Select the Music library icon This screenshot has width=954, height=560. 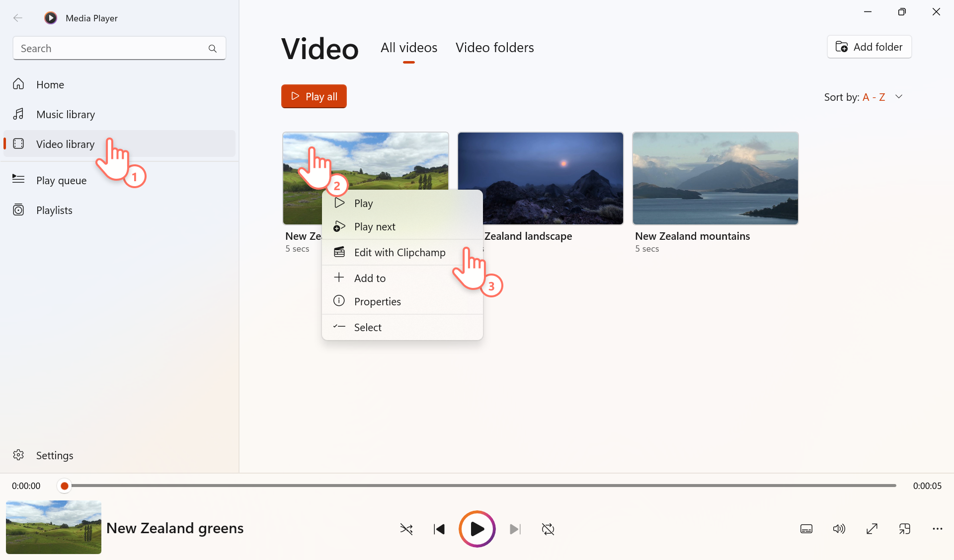tap(18, 114)
